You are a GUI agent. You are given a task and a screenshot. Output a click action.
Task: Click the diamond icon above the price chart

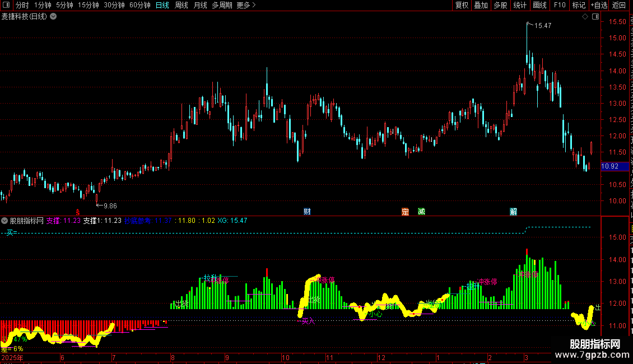point(585,17)
